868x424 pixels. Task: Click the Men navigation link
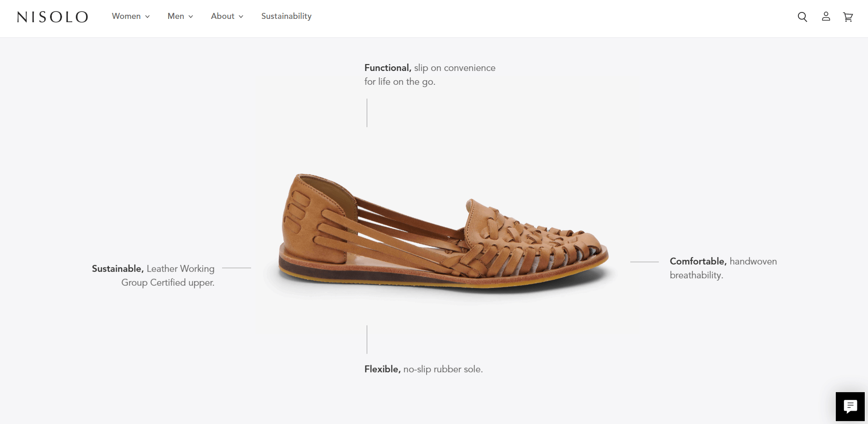point(176,16)
